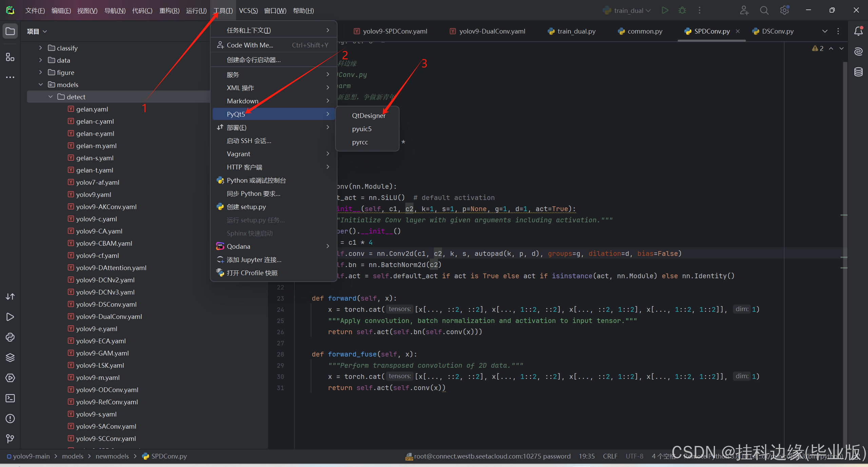
Task: Run the train_dual configuration
Action: pyautogui.click(x=665, y=10)
